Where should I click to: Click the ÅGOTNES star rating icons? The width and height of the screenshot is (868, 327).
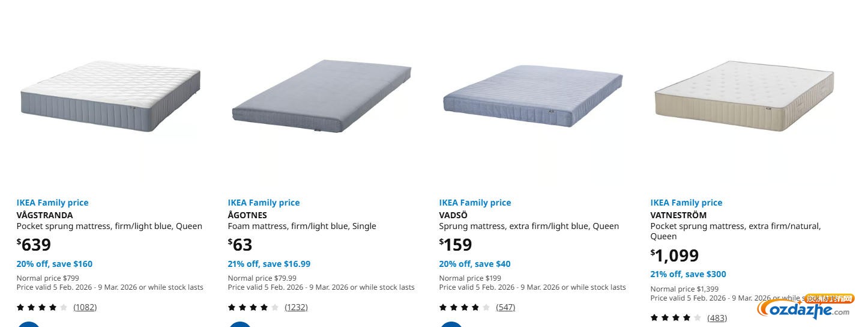tap(253, 307)
